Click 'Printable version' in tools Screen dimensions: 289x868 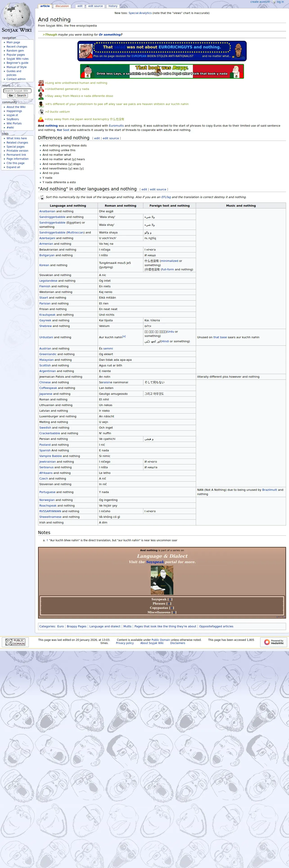18,151
